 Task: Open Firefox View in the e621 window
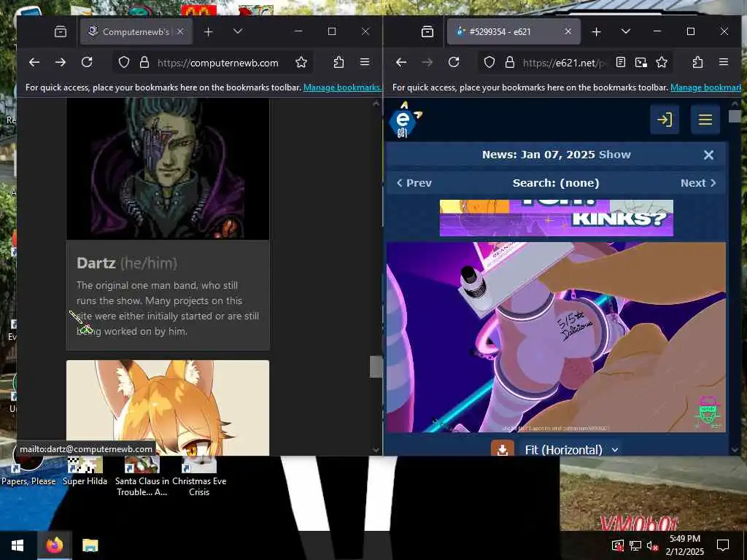[x=427, y=32]
